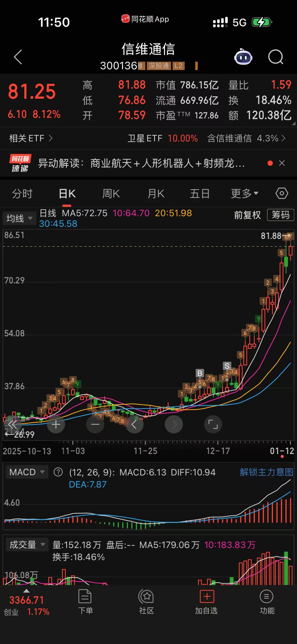Screen dimensions: 297x644
Task: Tap the 量:152.18万 volume readout
Action: tap(77, 545)
